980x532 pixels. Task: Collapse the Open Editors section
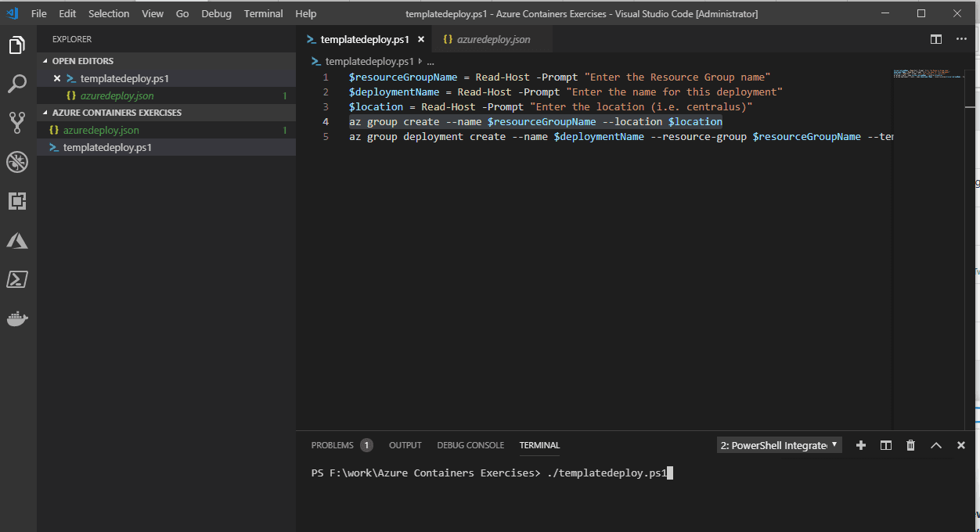[x=166, y=61]
